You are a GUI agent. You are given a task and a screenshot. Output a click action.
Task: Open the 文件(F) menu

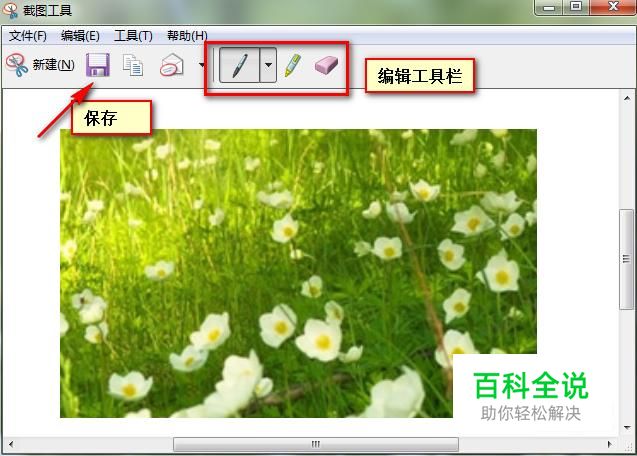pyautogui.click(x=28, y=36)
